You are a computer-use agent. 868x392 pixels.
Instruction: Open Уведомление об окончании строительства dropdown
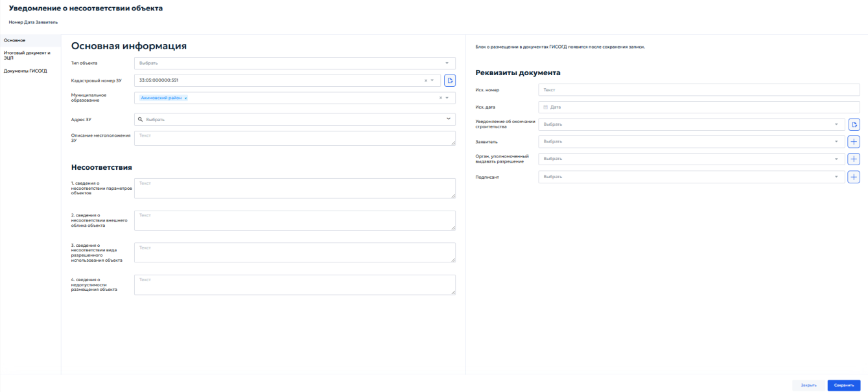click(836, 124)
